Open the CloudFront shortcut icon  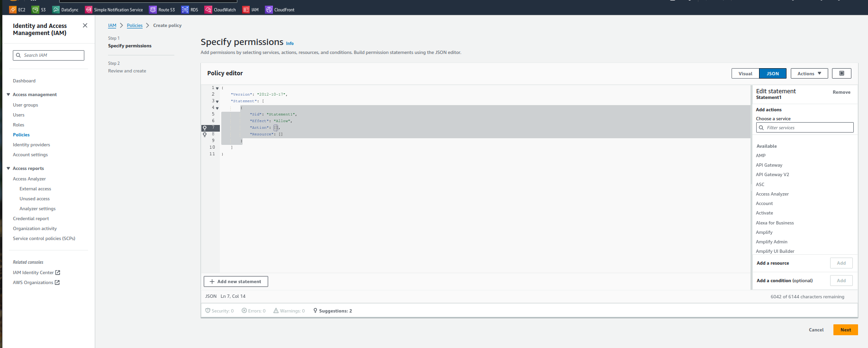point(269,9)
